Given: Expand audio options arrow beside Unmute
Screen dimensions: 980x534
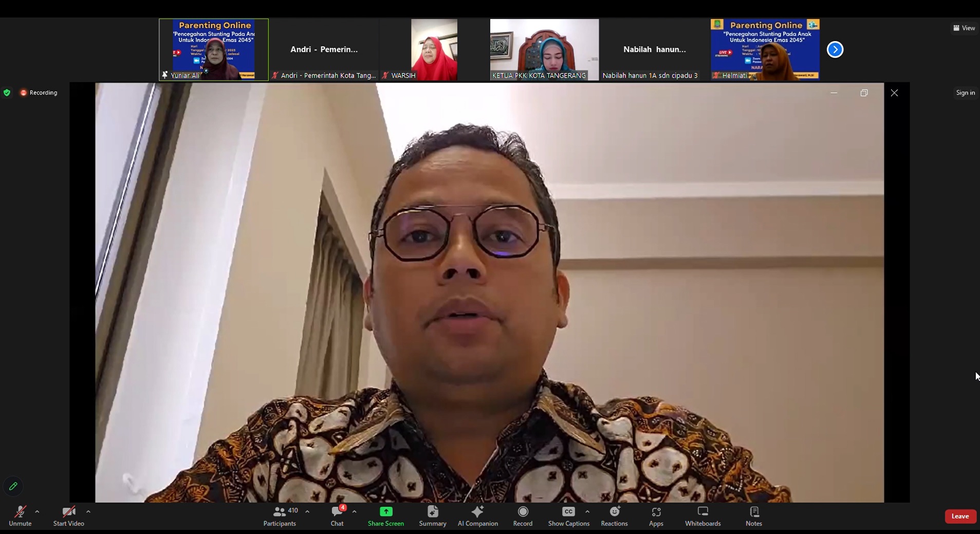Looking at the screenshot, I should click(37, 512).
